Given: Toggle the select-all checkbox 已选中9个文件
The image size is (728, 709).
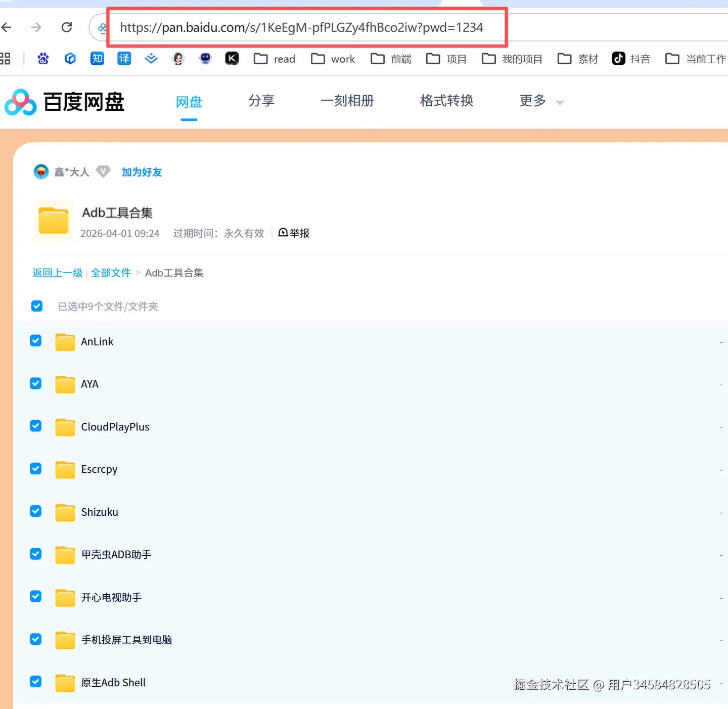Looking at the screenshot, I should [x=37, y=306].
